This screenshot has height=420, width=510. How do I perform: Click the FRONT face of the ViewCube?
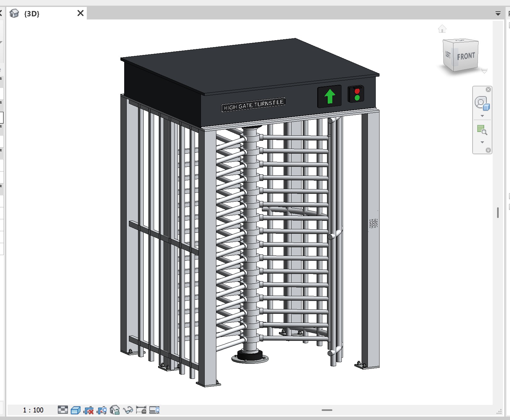(x=466, y=56)
